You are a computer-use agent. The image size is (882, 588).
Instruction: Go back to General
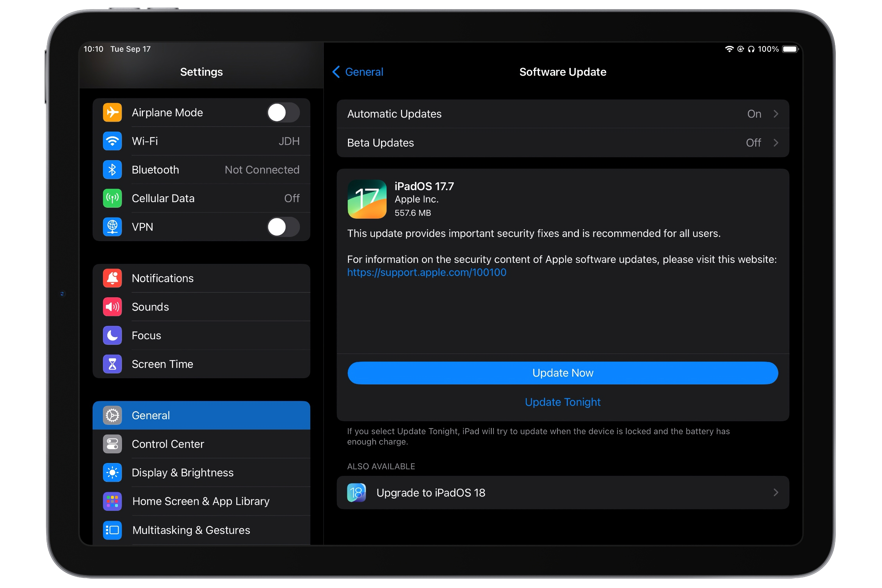click(358, 72)
